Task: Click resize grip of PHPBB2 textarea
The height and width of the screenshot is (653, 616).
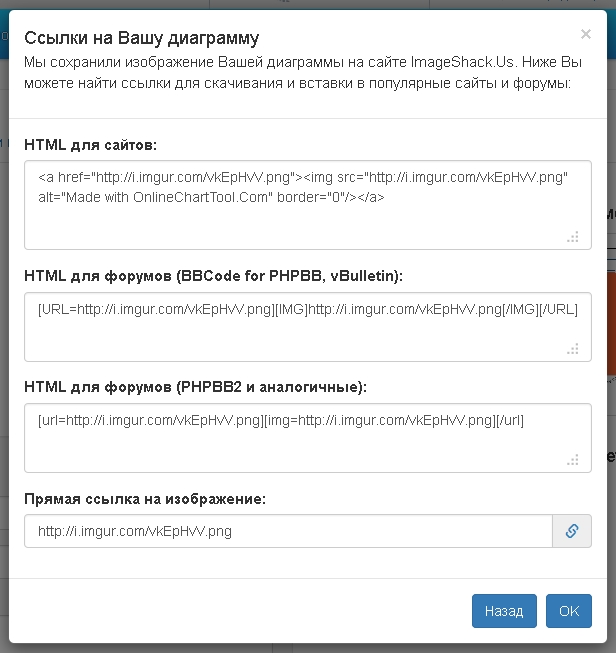Action: coord(573,460)
